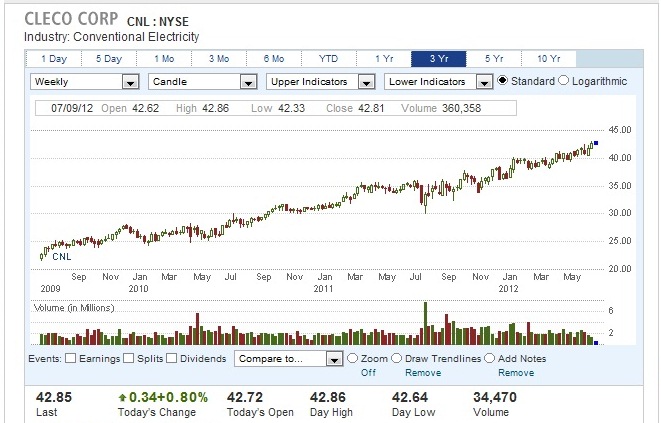Click the 2011 year axis label

point(323,289)
